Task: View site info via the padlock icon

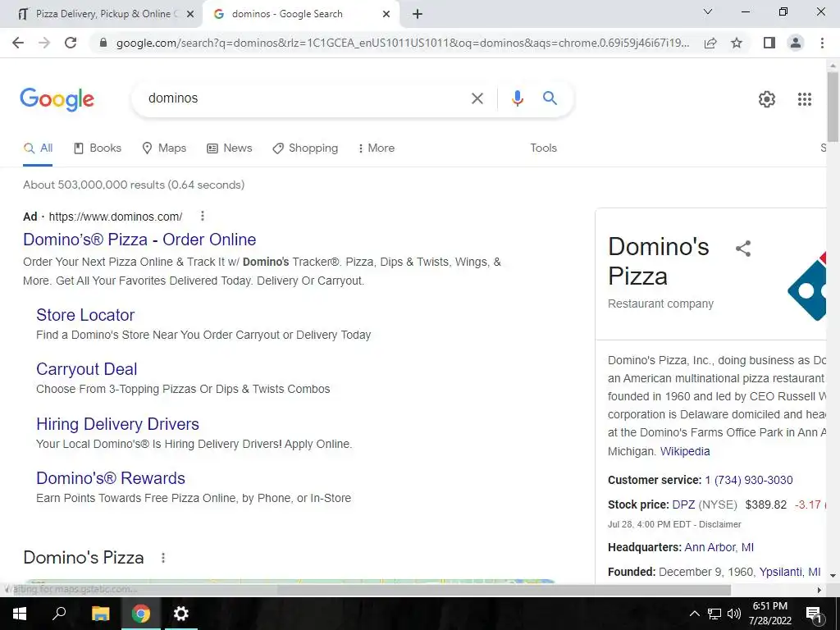Action: tap(103, 43)
